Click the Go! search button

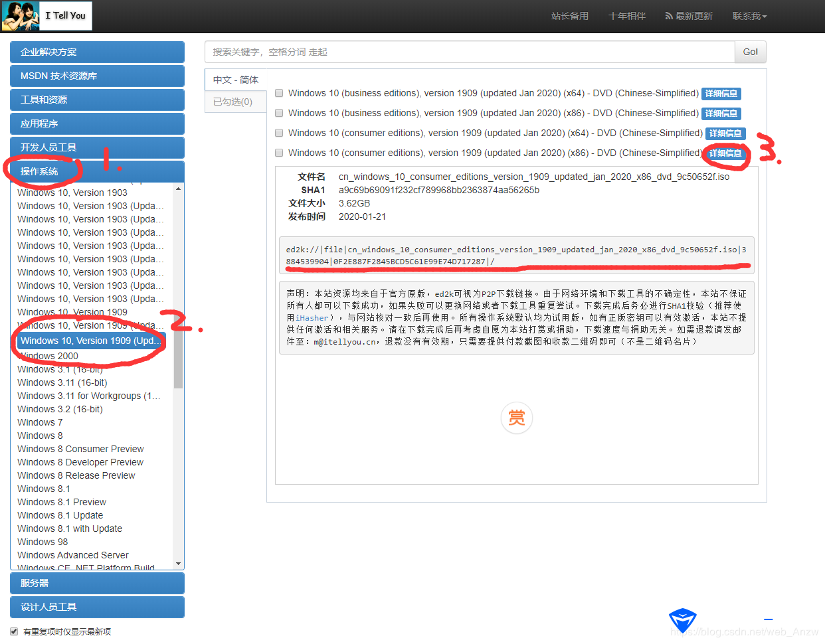point(751,52)
